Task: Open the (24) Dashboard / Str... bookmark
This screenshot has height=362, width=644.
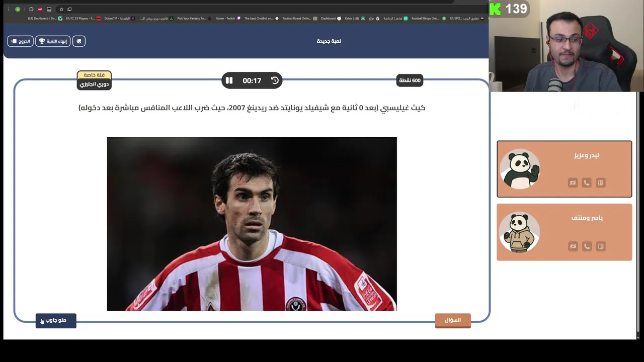Action: tap(44, 19)
